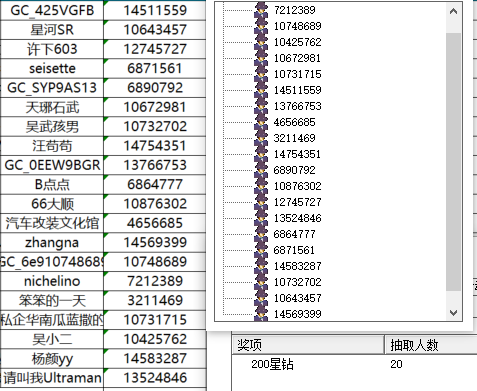477x391 pixels.
Task: Click the avatar icon beside 10672981
Action: [261, 58]
